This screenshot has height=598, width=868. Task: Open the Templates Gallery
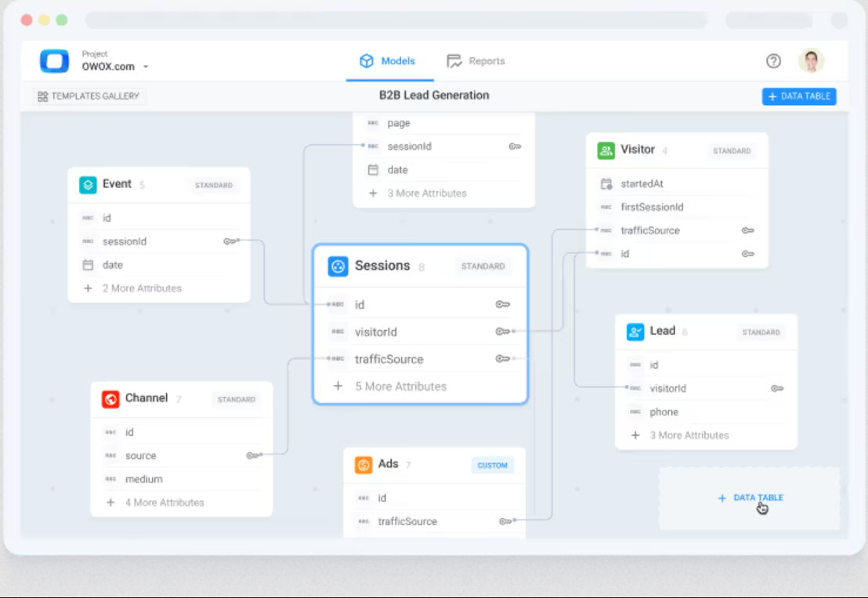click(x=89, y=96)
